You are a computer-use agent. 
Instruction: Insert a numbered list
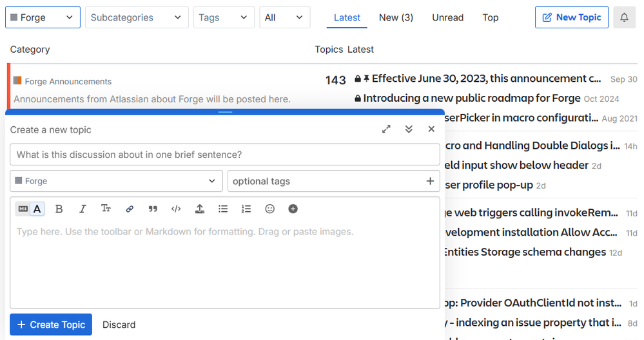click(x=246, y=209)
